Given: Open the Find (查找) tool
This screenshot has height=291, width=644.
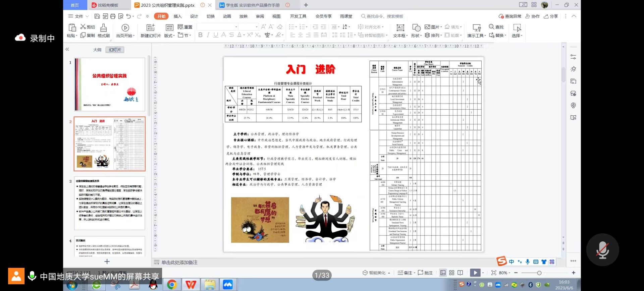Looking at the screenshot, I should (496, 27).
